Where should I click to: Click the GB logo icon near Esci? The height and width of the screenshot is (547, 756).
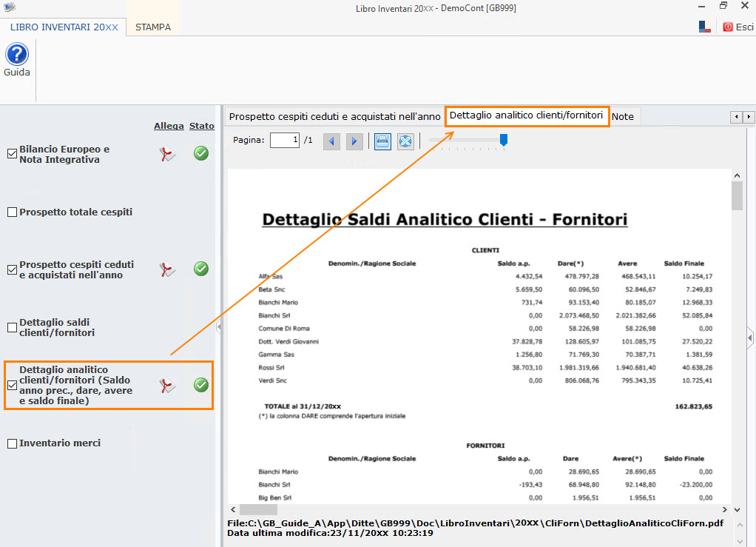coord(703,26)
